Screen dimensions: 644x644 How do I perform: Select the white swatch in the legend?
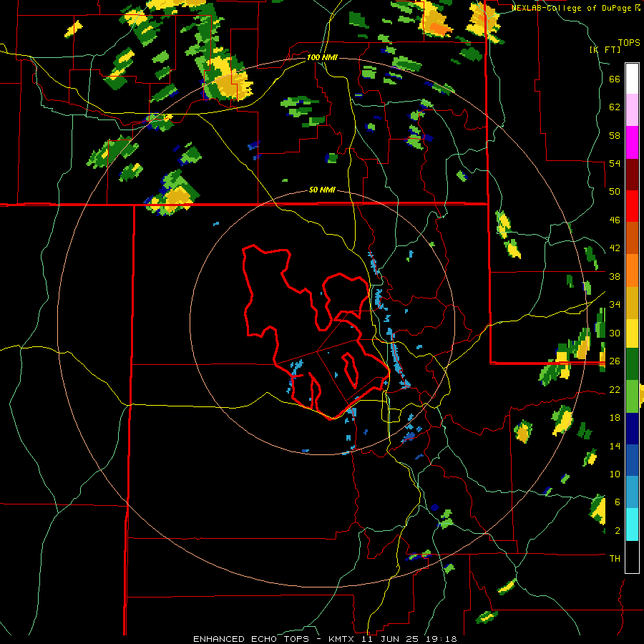(632, 79)
